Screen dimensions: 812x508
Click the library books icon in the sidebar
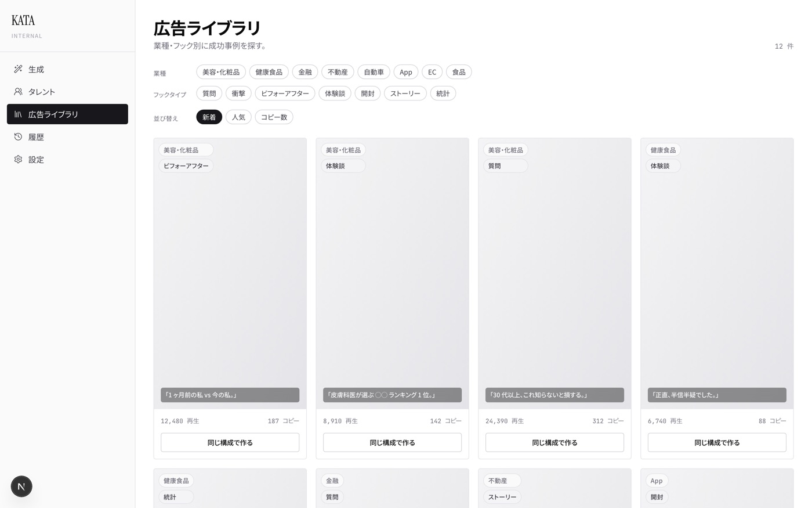[x=18, y=114]
